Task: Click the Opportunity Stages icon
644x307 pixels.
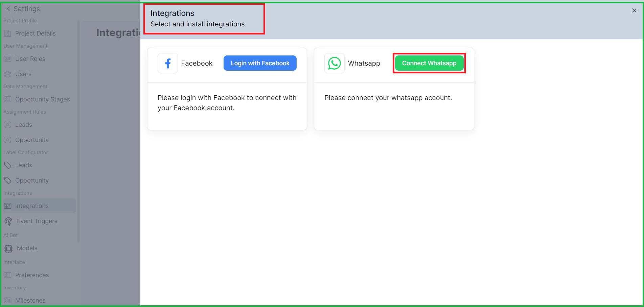Action: [8, 99]
